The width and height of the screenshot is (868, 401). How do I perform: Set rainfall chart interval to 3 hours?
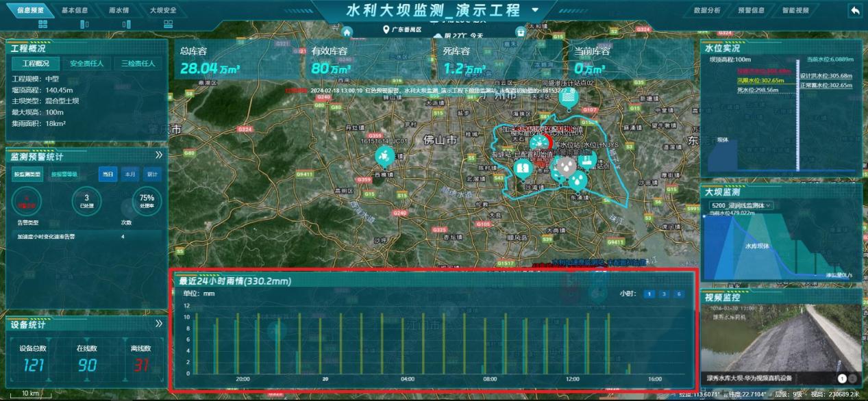tap(663, 294)
